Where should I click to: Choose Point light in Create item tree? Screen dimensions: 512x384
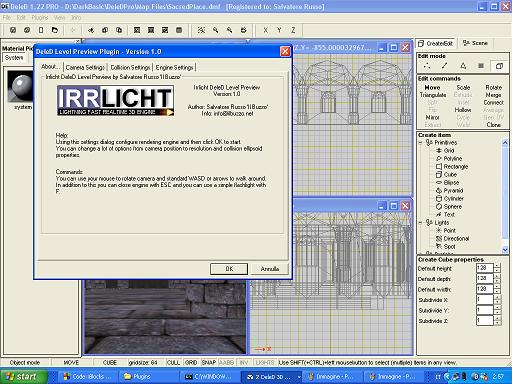(446, 231)
